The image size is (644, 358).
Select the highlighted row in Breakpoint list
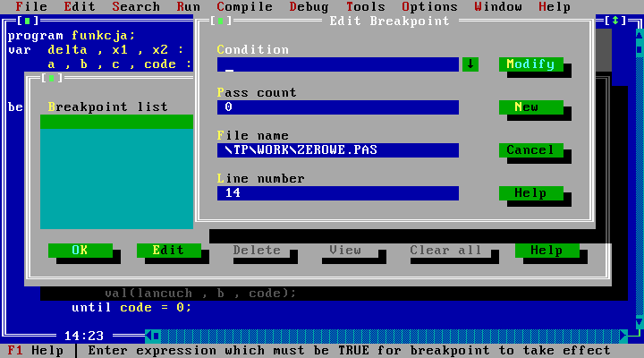click(116, 122)
